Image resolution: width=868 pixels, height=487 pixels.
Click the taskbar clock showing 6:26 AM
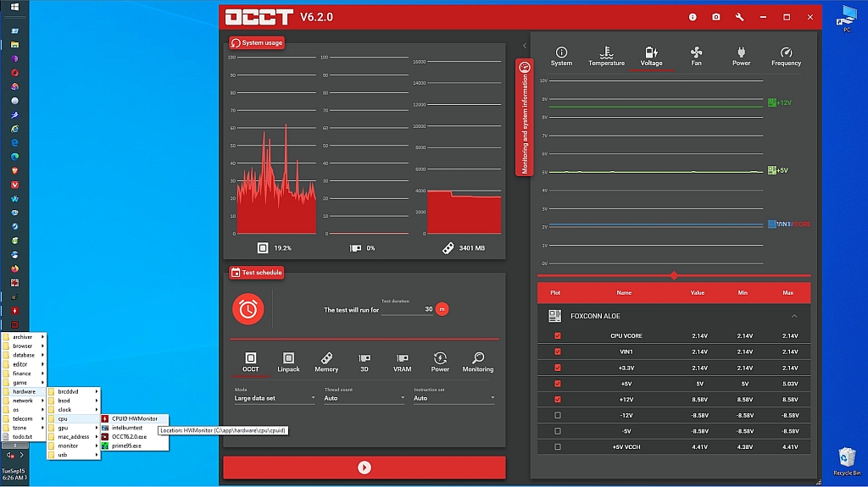14,474
